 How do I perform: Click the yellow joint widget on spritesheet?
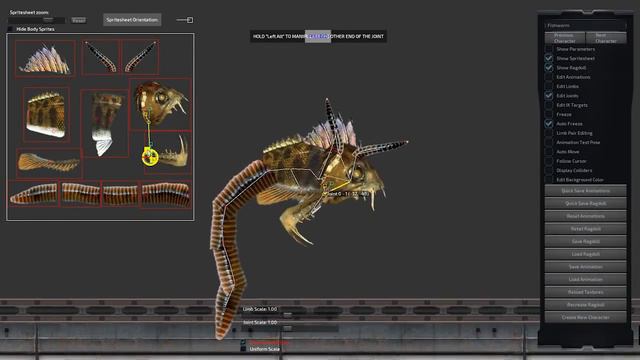pyautogui.click(x=150, y=157)
